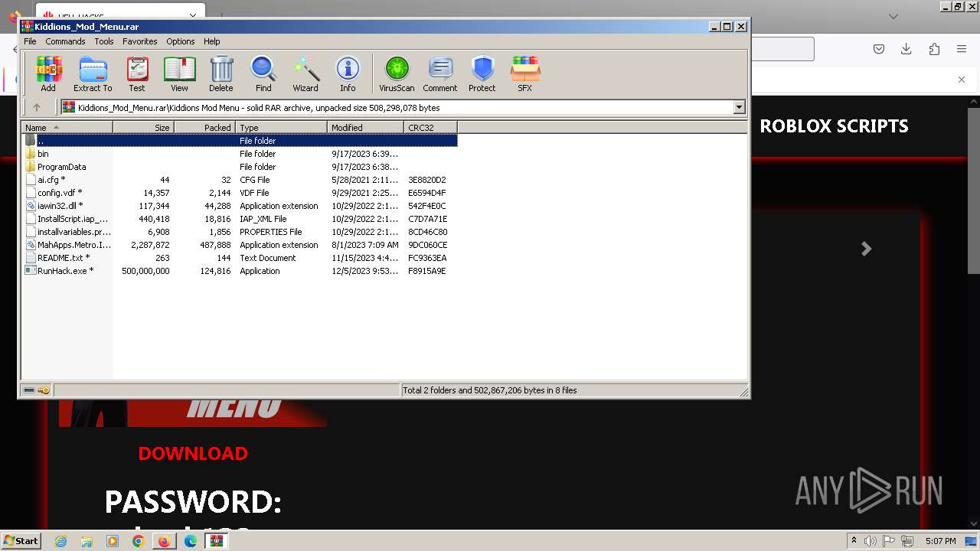This screenshot has width=980, height=551.
Task: Click the WinRAR taskbar button
Action: [x=217, y=541]
